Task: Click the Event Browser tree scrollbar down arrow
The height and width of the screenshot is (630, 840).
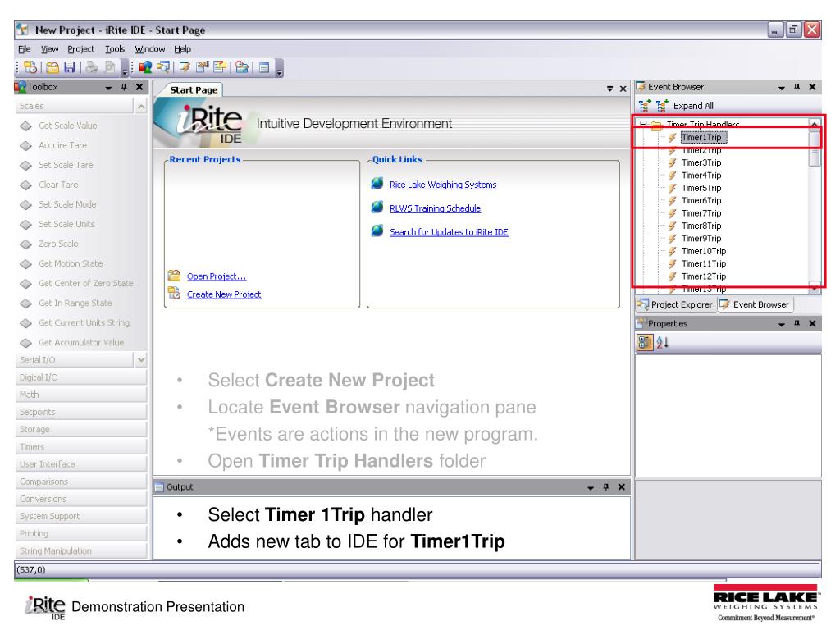Action: [815, 288]
